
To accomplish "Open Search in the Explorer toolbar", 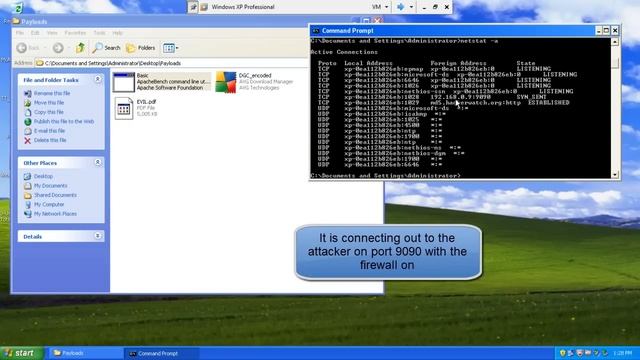I will 106,48.
